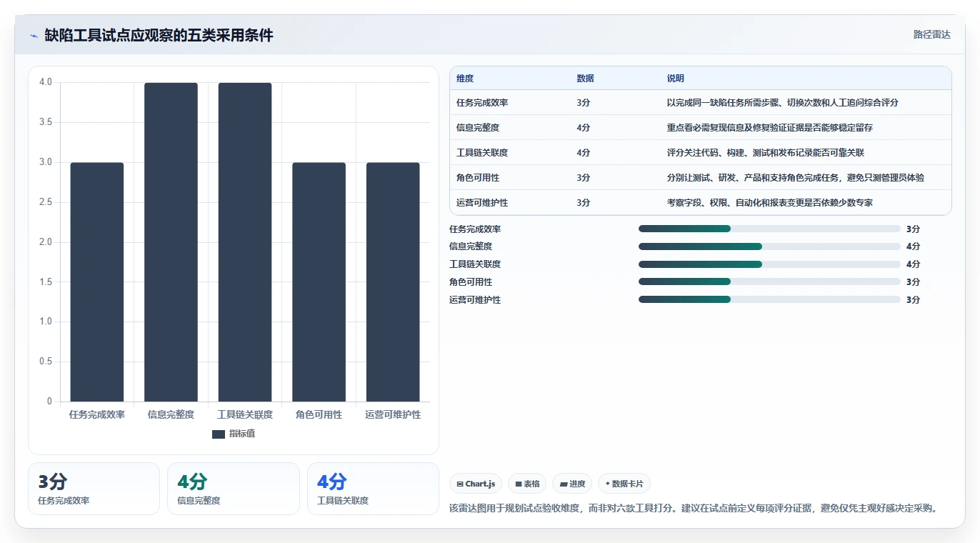The image size is (980, 543).
Task: Click the 任务完成效率 table row name
Action: coord(482,103)
